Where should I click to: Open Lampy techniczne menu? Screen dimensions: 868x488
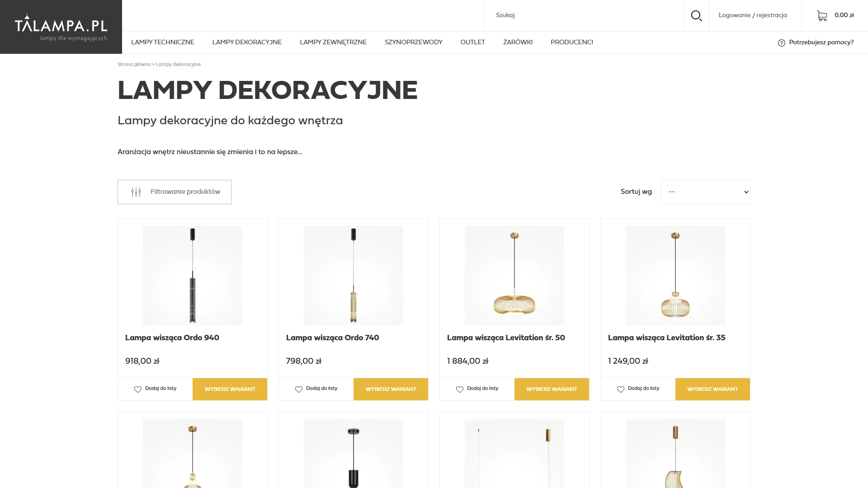tap(163, 42)
